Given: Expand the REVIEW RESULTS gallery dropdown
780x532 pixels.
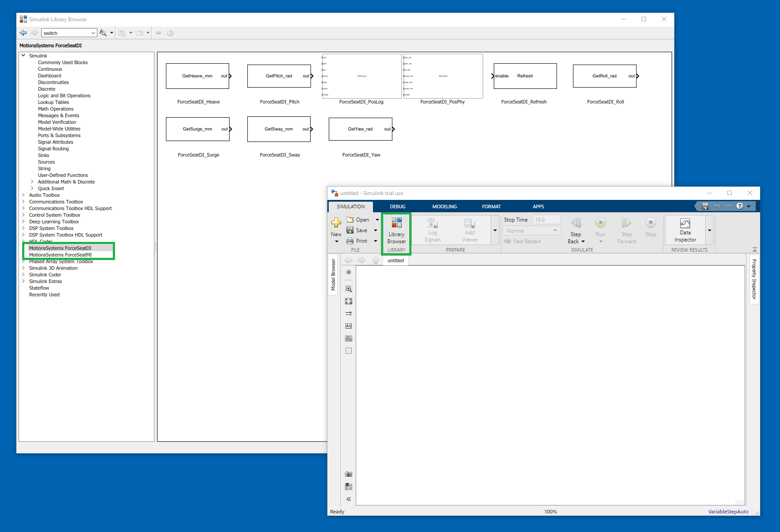Looking at the screenshot, I should [x=709, y=230].
